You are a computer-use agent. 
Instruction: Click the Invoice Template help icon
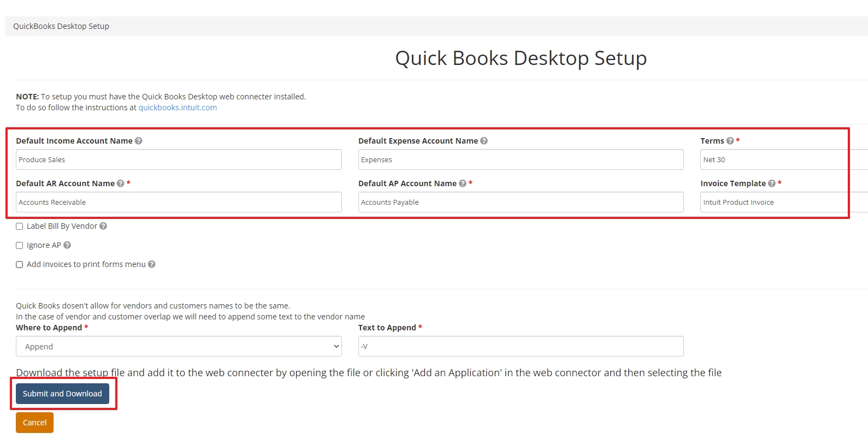click(x=772, y=183)
